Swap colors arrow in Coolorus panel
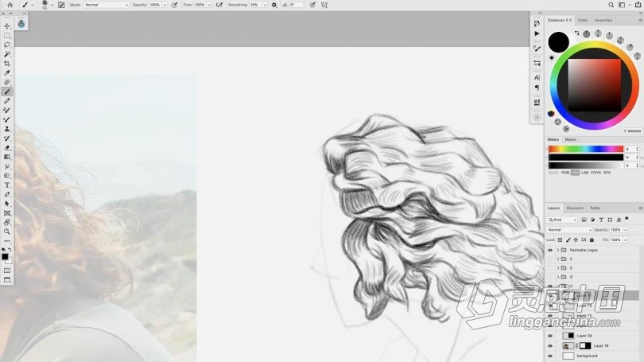Screen dimensions: 644x362 pyautogui.click(x=576, y=33)
